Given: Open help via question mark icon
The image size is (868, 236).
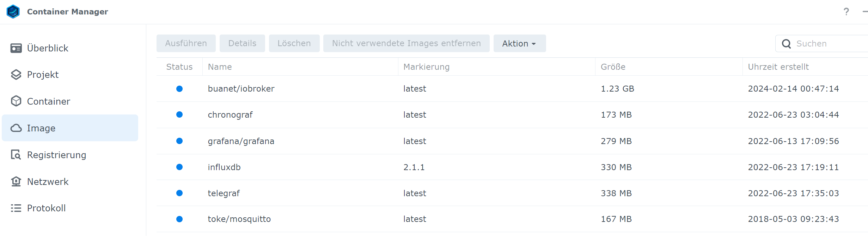Looking at the screenshot, I should [x=846, y=12].
